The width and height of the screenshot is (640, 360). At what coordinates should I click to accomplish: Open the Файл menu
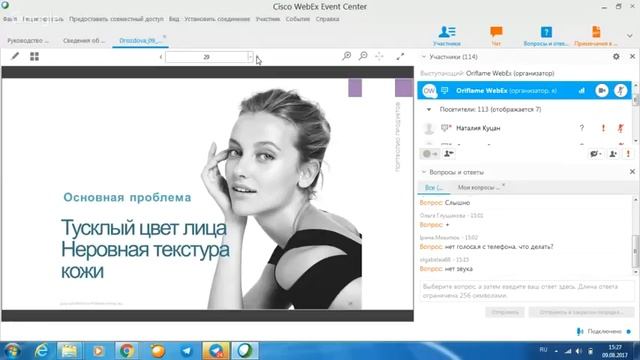(x=10, y=19)
